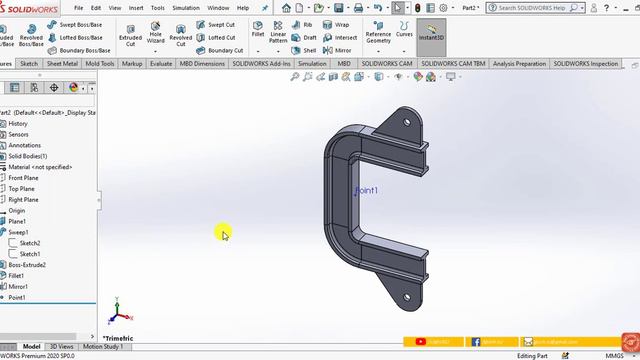This screenshot has height=360, width=640.
Task: Expand the Hole Wizard dropdown arrow
Action: click(x=156, y=51)
